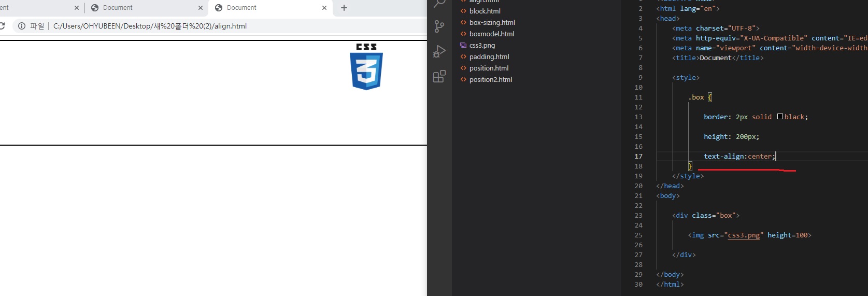The image size is (868, 296).
Task: Click the HTML file icon beside block.html
Action: (463, 11)
